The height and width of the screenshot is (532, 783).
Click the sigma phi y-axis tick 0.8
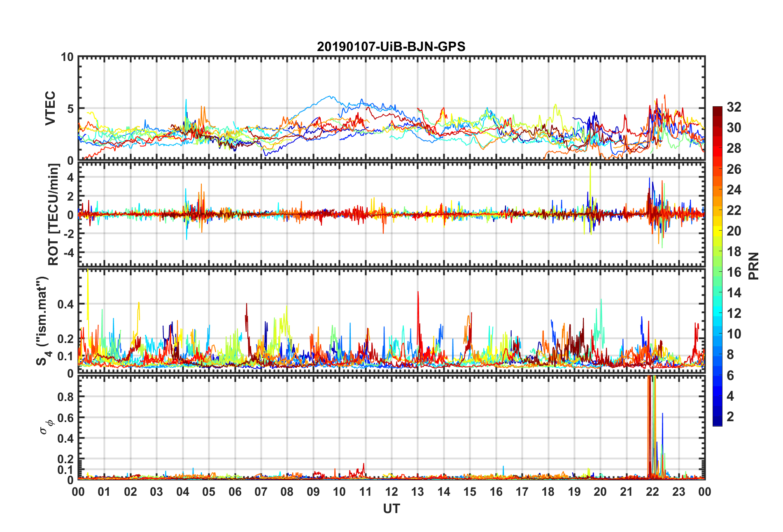[65, 397]
